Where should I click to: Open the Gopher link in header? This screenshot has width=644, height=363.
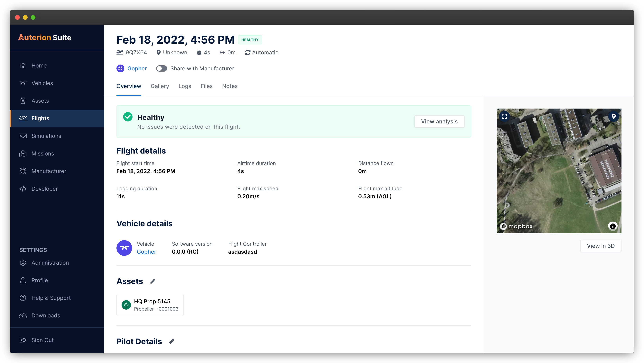(x=137, y=68)
